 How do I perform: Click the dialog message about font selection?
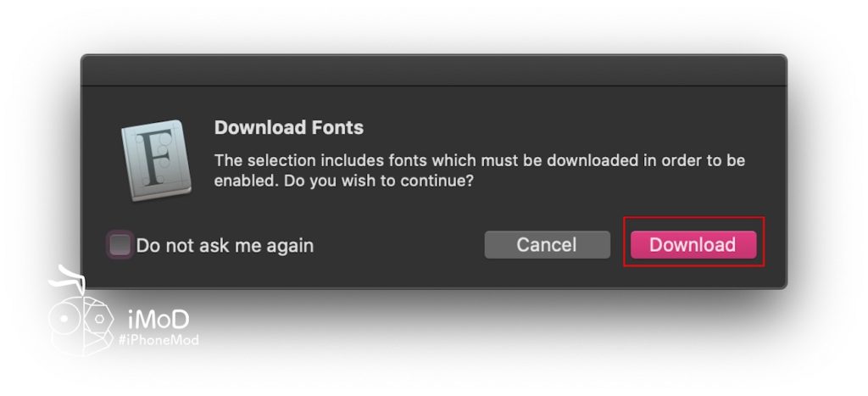[479, 160]
